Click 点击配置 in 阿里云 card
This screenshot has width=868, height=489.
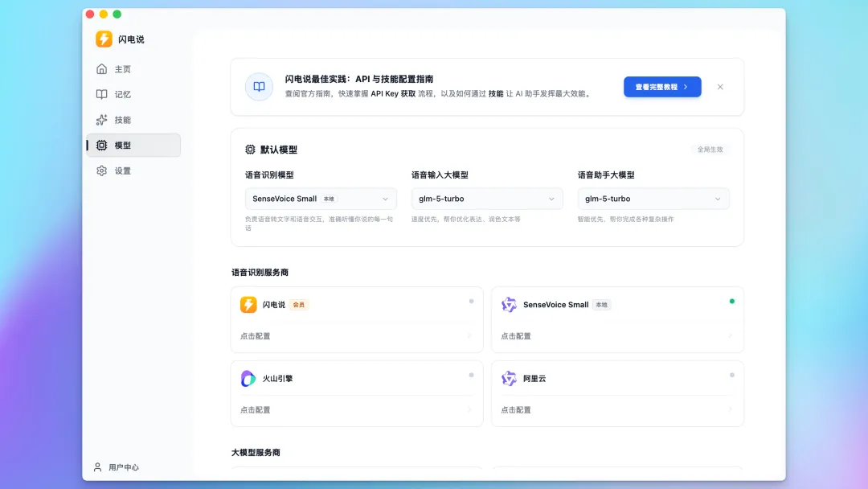point(516,410)
